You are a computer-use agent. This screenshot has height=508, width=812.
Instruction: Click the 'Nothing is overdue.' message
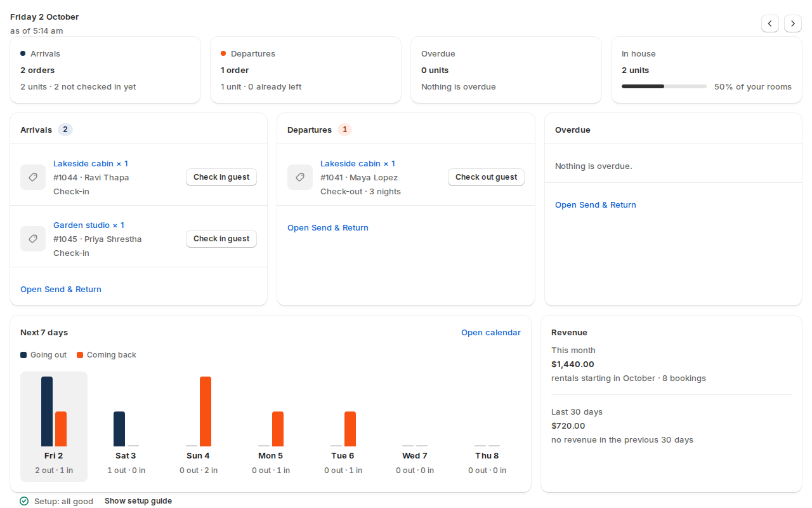594,166
